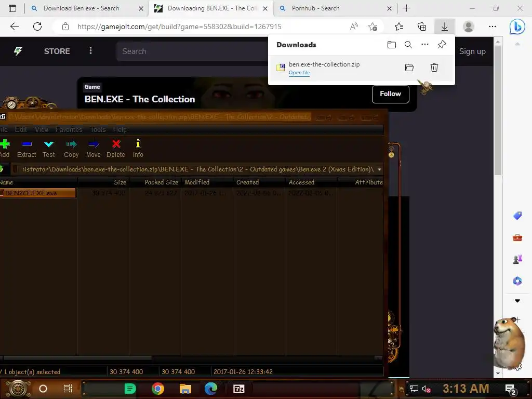Click the themed Start button on taskbar
Screen dimensions: 532x399
[18, 389]
